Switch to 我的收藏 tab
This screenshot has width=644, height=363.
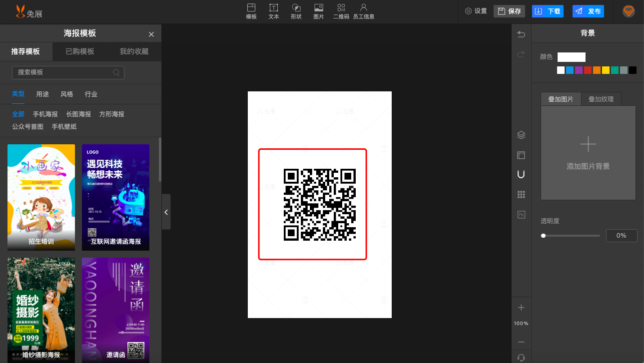pos(134,51)
